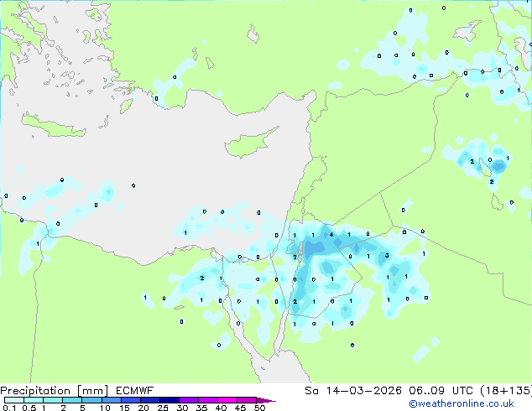Click the legend label '25'
Screen dimensions: 532x411
(163, 408)
